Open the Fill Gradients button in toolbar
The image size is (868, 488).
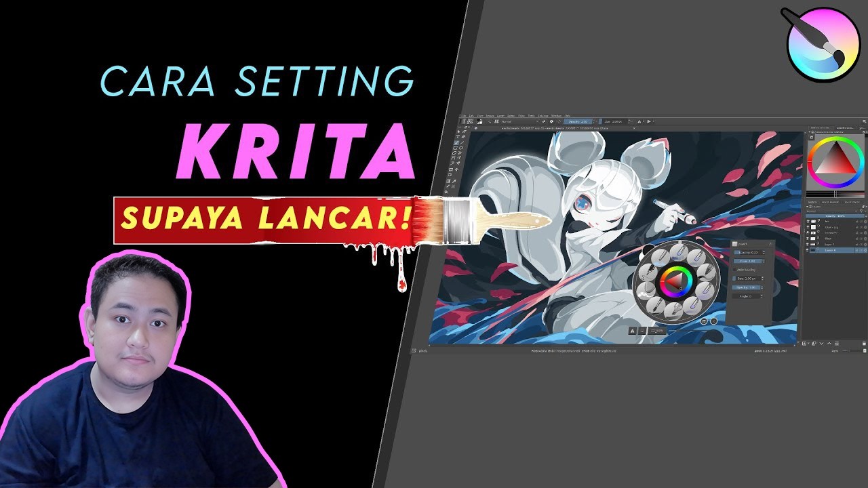(x=462, y=121)
